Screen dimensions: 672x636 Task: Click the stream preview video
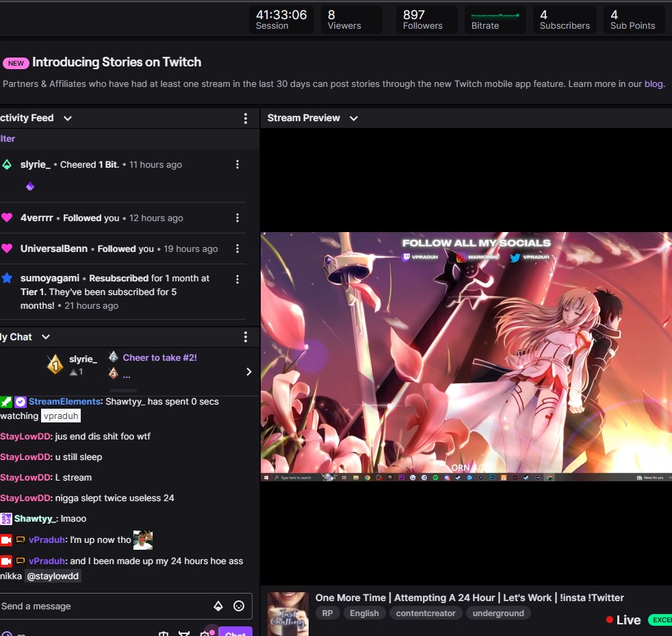(466, 357)
